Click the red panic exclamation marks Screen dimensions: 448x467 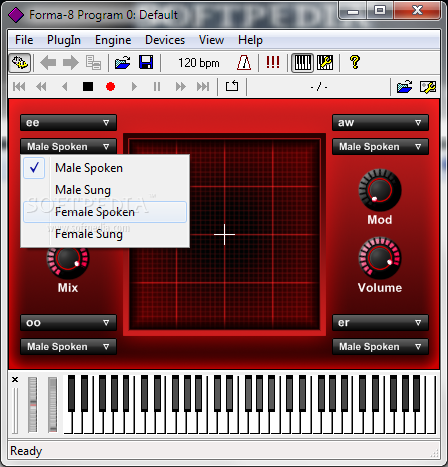coord(273,63)
